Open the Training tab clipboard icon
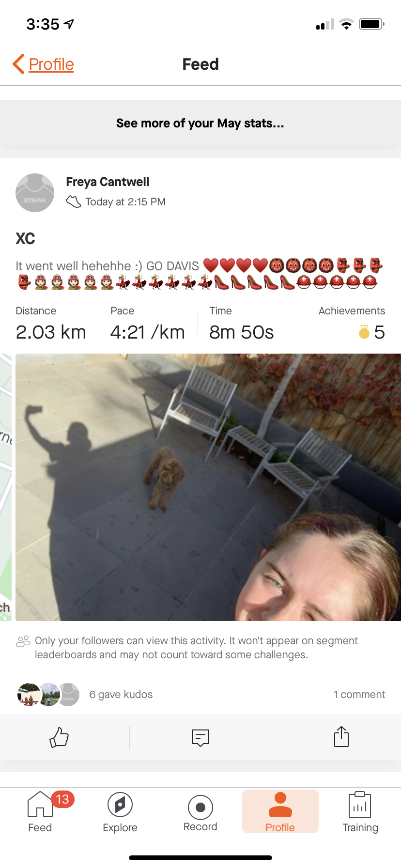401x868 pixels. click(360, 811)
